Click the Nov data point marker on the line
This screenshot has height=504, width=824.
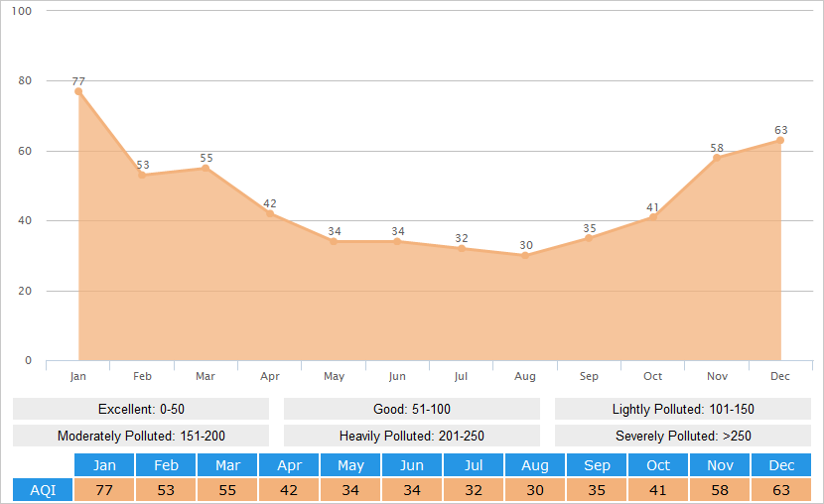[x=717, y=158]
